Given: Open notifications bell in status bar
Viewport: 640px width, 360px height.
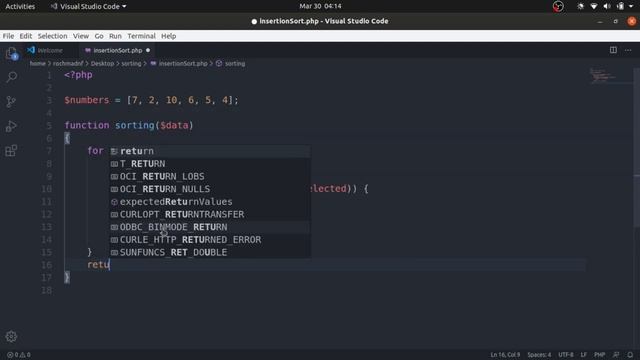Looking at the screenshot, I should point(630,355).
